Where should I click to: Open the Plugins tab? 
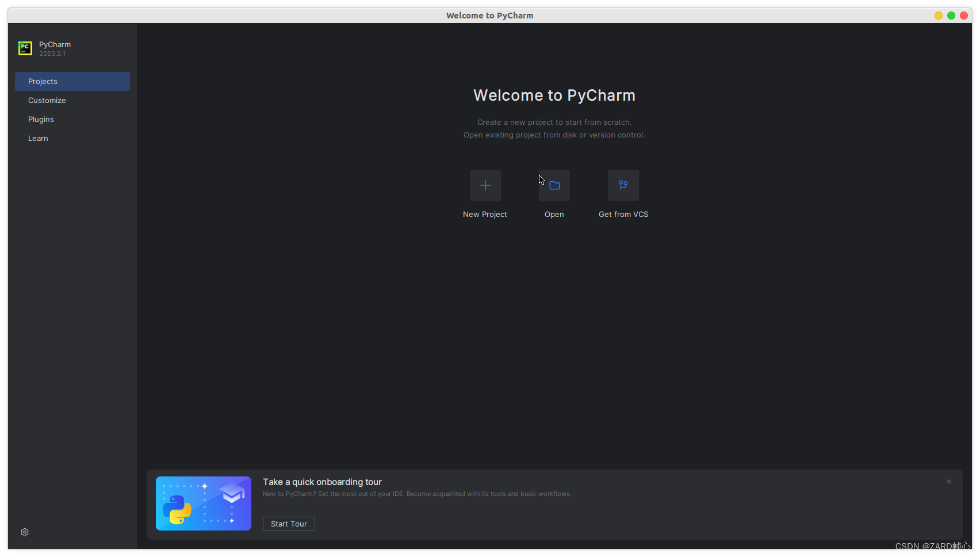click(x=72, y=119)
